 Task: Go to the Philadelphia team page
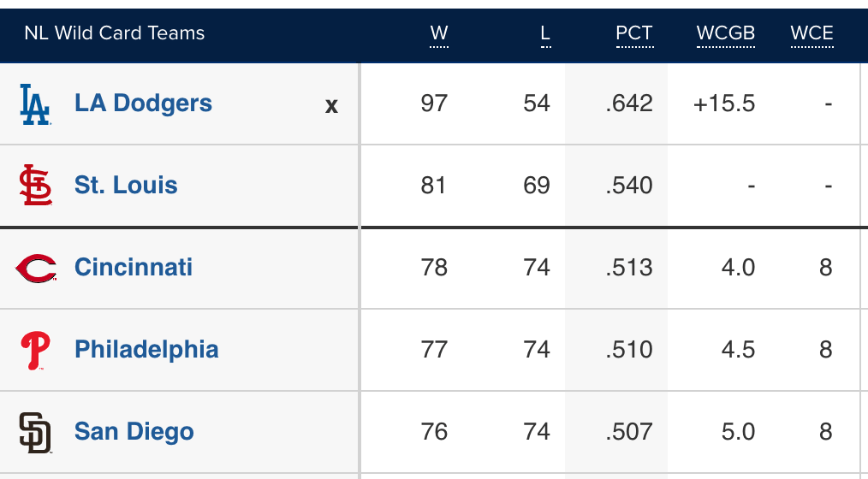click(146, 350)
